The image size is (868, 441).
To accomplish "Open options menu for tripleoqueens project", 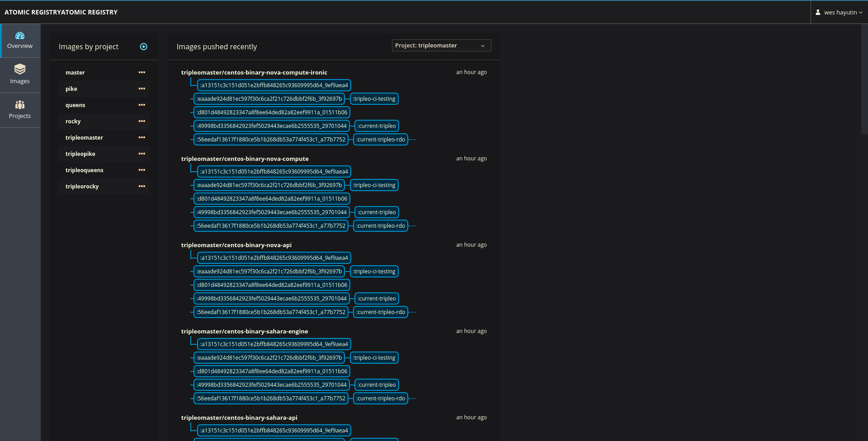I will pos(142,170).
